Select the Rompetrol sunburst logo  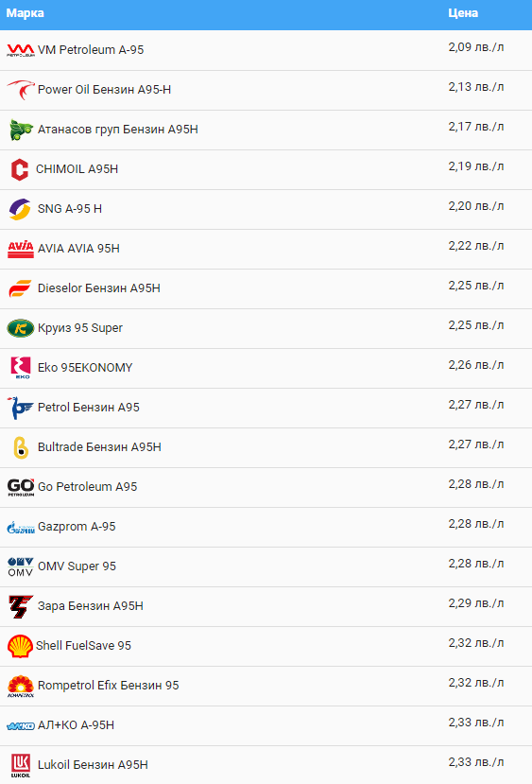(x=21, y=686)
